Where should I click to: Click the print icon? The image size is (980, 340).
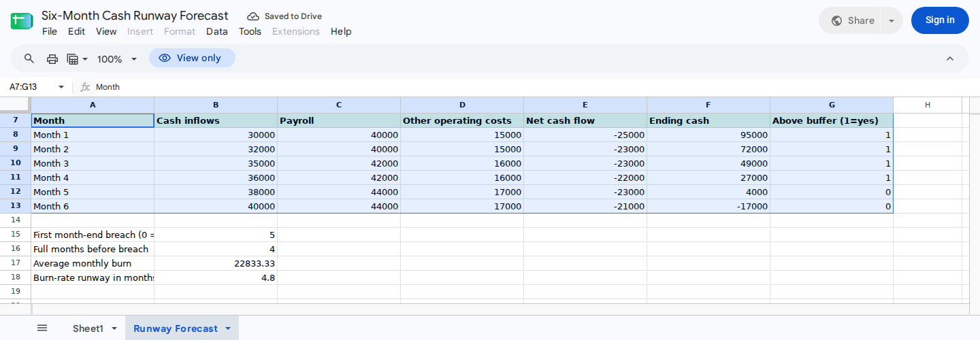[x=52, y=58]
